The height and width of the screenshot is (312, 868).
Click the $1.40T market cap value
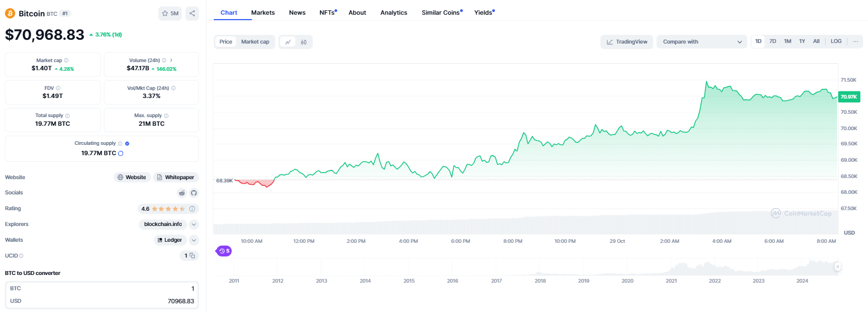[42, 69]
